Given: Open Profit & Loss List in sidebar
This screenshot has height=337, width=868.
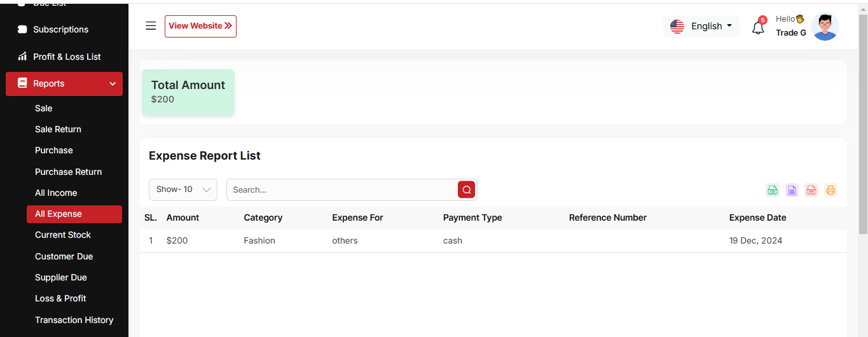Looking at the screenshot, I should (67, 57).
